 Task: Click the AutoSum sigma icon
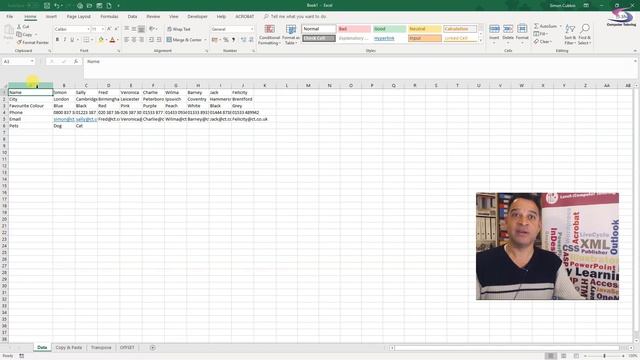click(536, 26)
